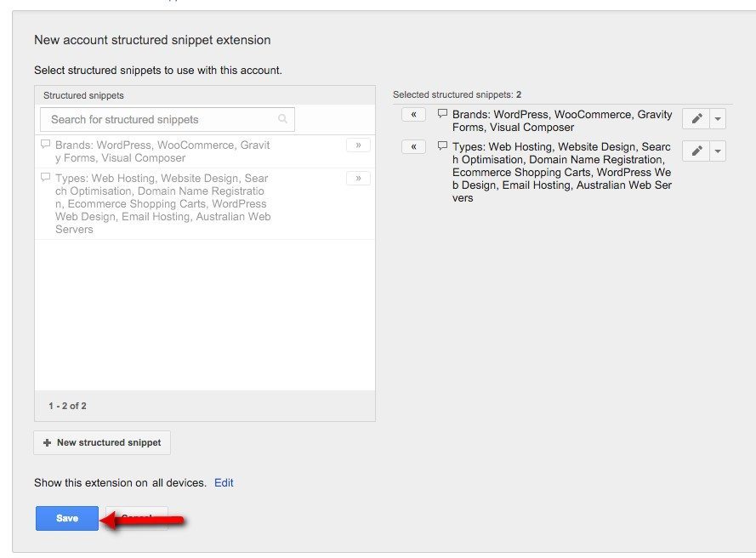Click the » add icon for the Types snippet
The width and height of the screenshot is (756, 558).
(x=358, y=178)
